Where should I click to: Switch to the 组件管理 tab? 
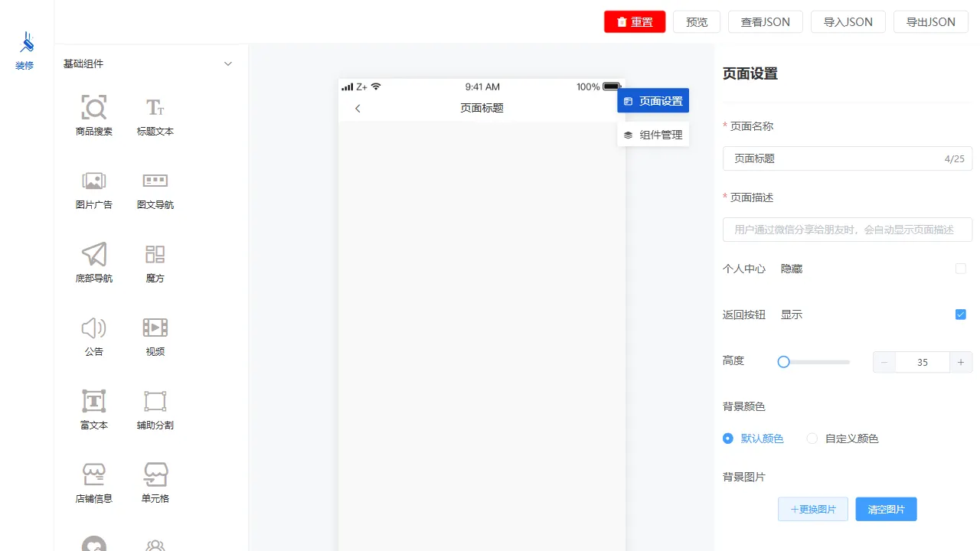point(653,135)
